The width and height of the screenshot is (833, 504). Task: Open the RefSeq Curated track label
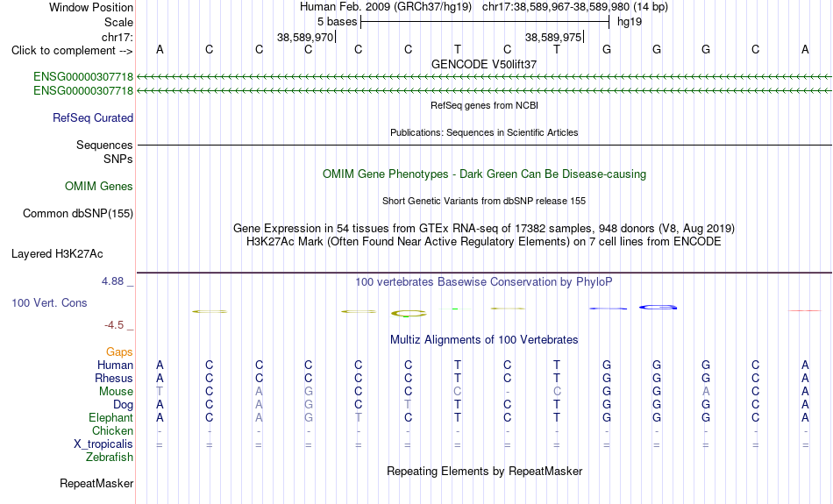pyautogui.click(x=92, y=118)
